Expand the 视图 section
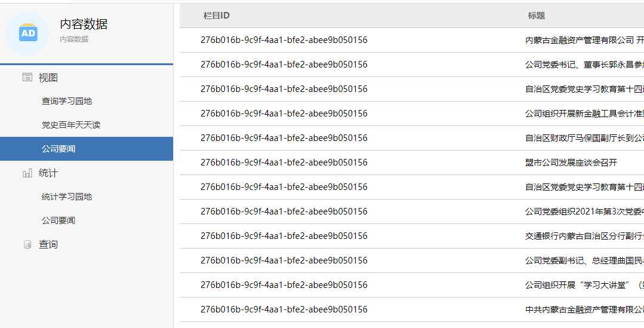Image resolution: width=644 pixels, height=328 pixels. (48, 78)
